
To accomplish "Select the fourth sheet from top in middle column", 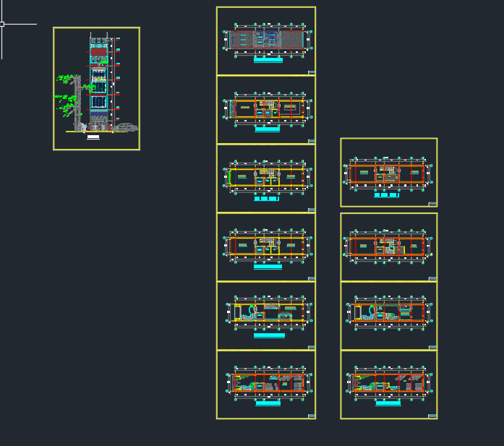I will (266, 247).
